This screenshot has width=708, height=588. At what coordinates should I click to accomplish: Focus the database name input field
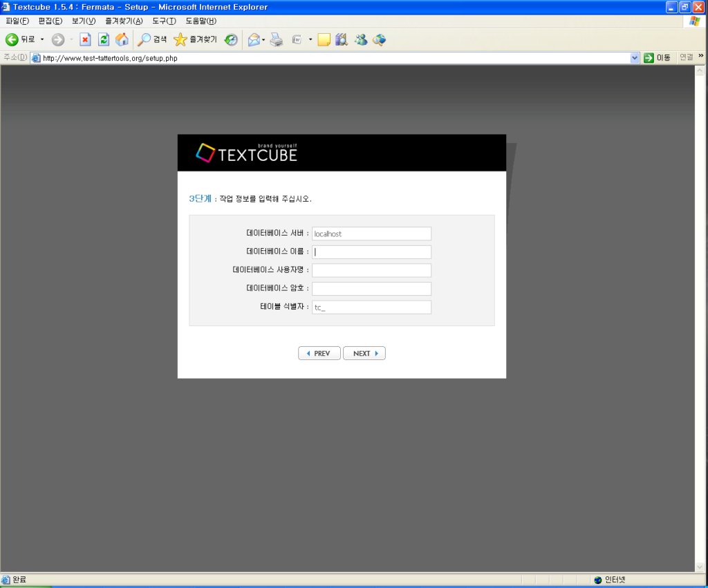pyautogui.click(x=371, y=252)
